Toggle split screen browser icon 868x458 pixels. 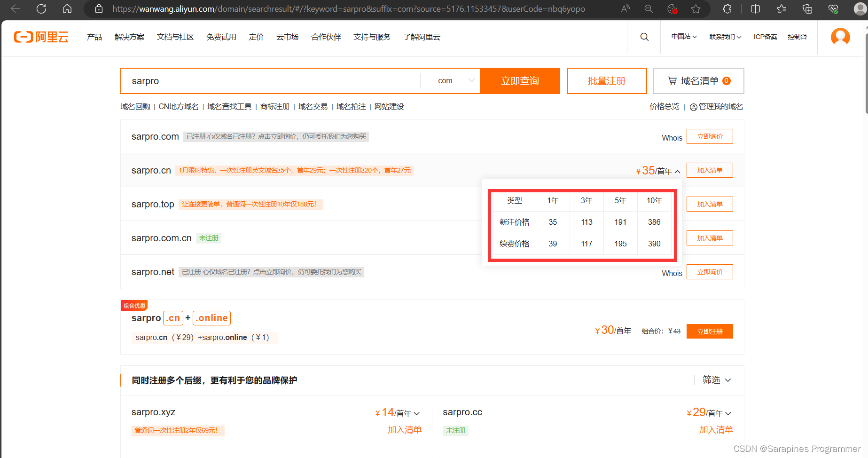tap(755, 8)
